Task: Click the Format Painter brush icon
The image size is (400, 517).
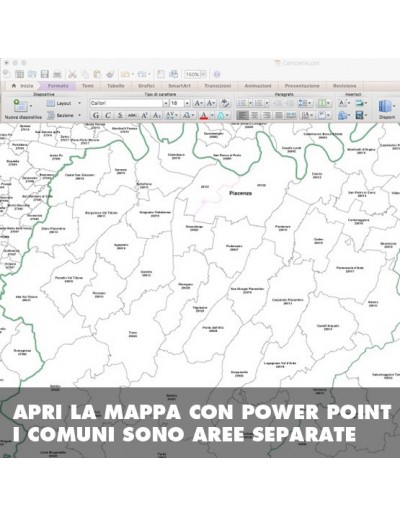Action: 110,74
